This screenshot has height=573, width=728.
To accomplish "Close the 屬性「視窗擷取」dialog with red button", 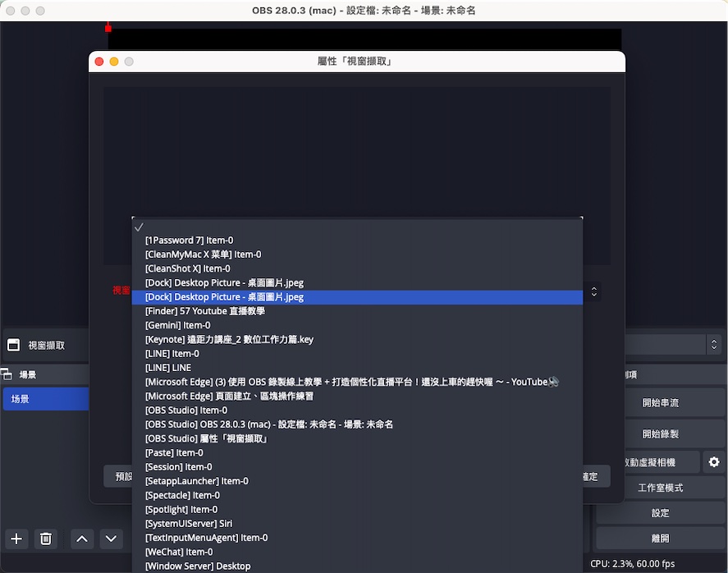I will point(98,62).
